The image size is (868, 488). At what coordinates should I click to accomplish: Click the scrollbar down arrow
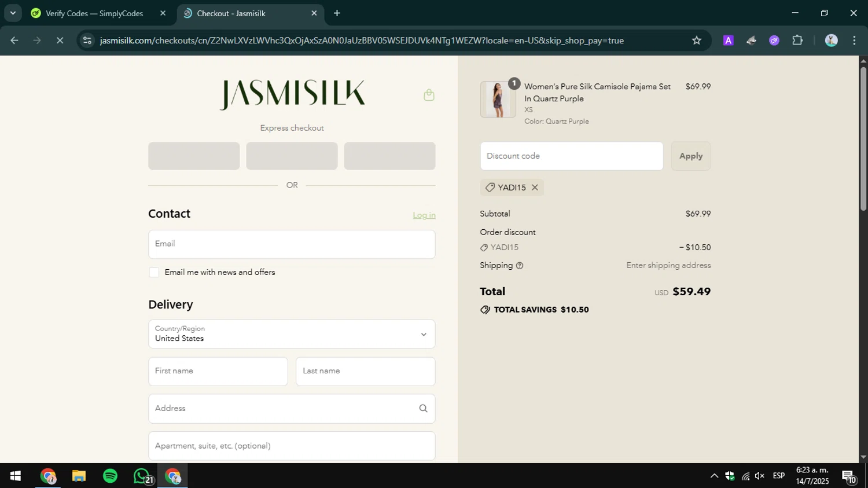863,457
